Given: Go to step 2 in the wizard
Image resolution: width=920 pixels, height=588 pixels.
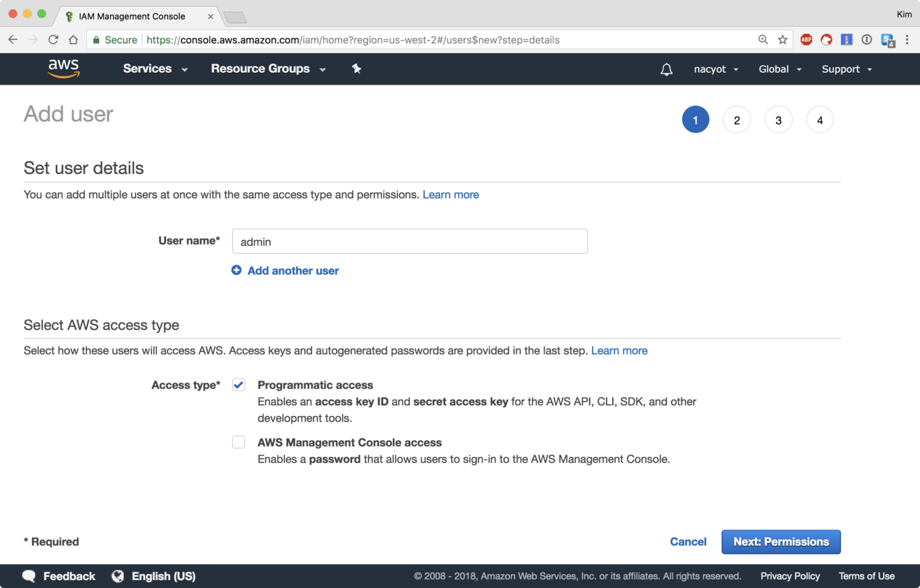Looking at the screenshot, I should click(x=737, y=120).
